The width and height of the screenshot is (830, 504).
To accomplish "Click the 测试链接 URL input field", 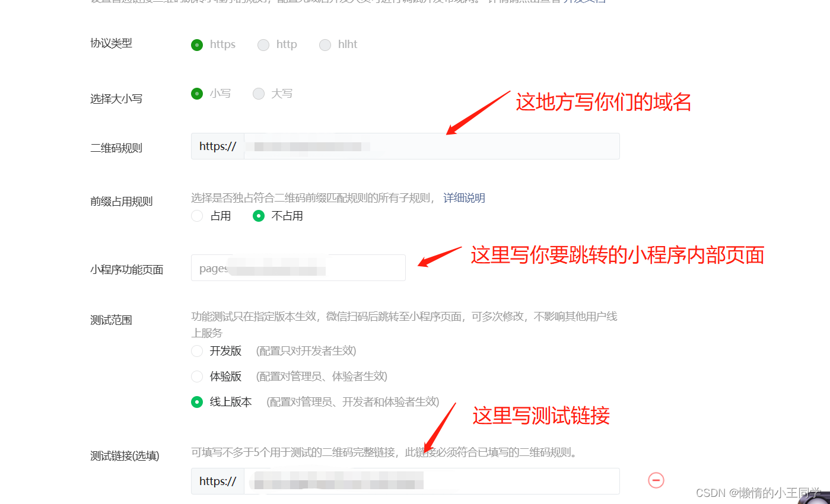I will click(432, 481).
